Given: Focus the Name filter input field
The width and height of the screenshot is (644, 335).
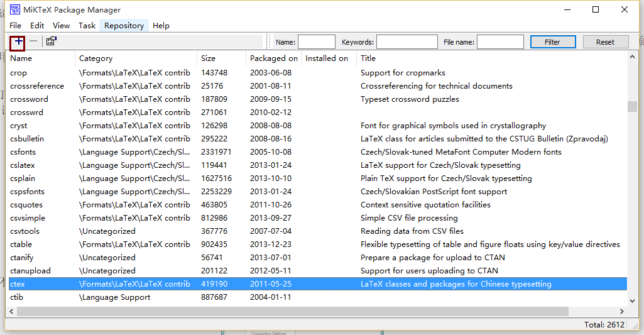Looking at the screenshot, I should 316,42.
